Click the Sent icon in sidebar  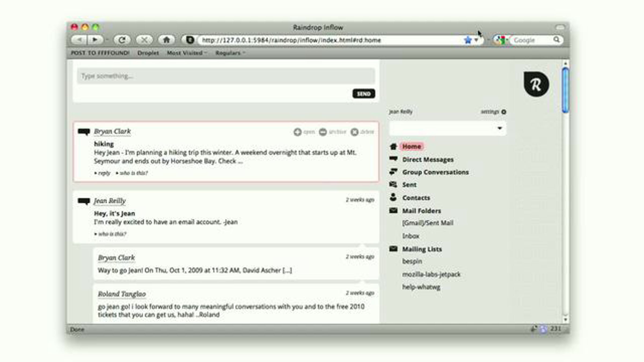point(393,184)
